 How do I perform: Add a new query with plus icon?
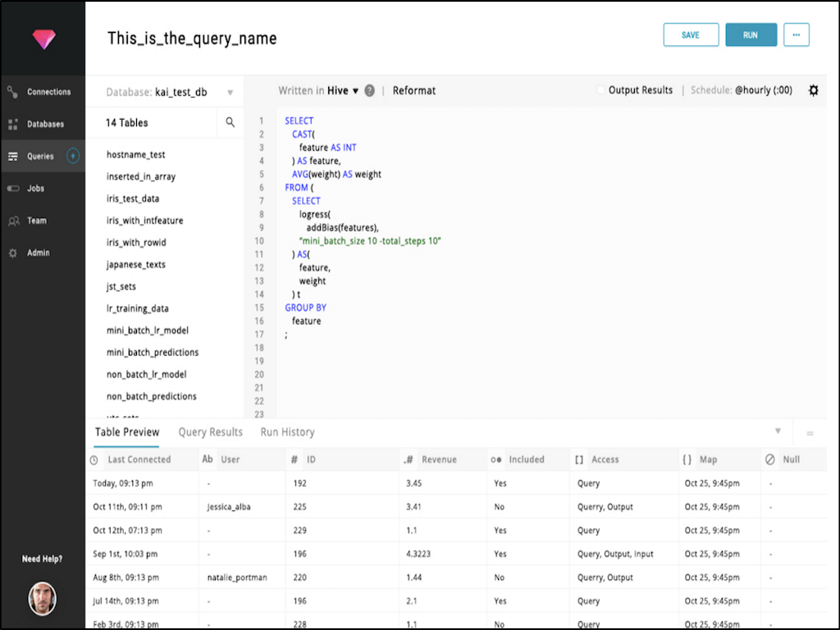pos(73,156)
